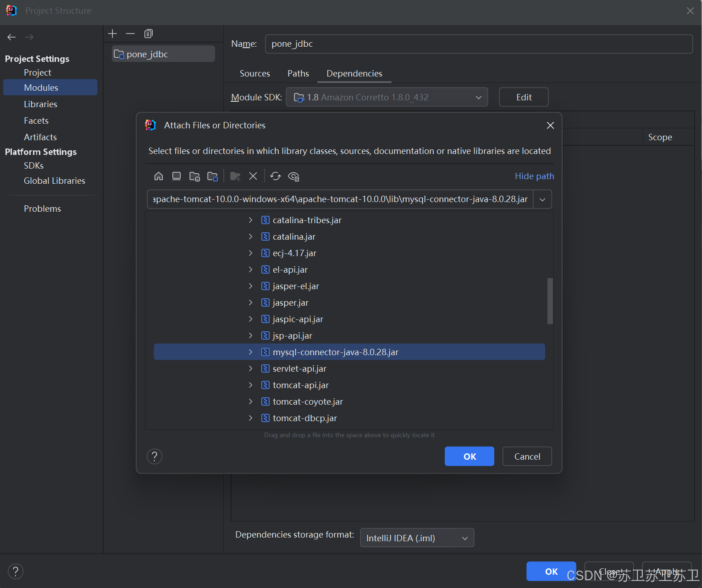Expand catalina.jar tree node
The image size is (702, 588).
pos(250,236)
